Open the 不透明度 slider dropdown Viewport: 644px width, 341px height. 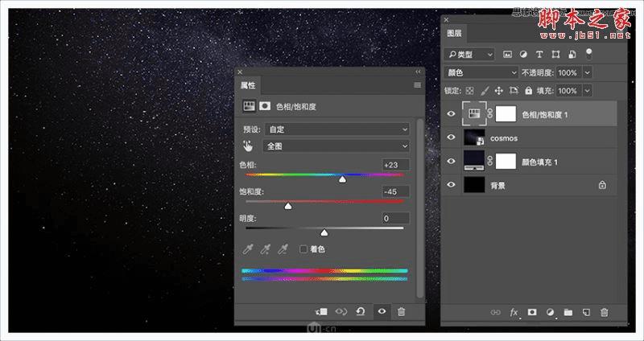tap(588, 72)
